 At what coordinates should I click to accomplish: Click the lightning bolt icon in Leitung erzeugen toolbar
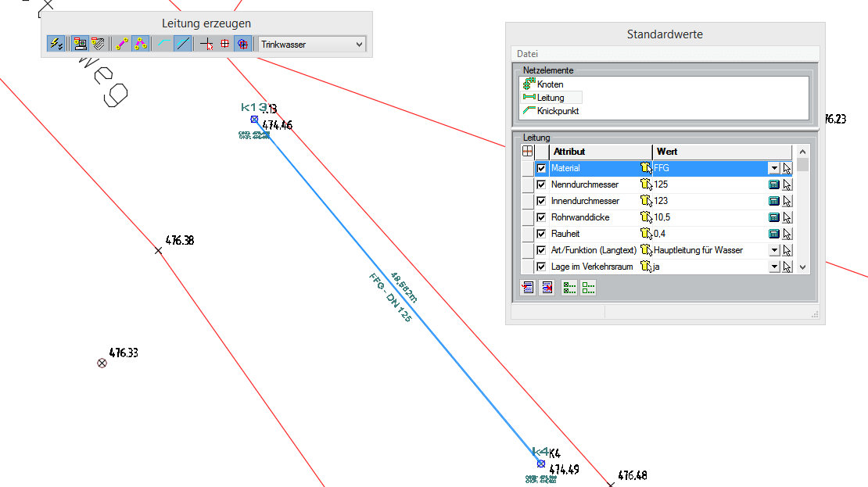[x=56, y=45]
